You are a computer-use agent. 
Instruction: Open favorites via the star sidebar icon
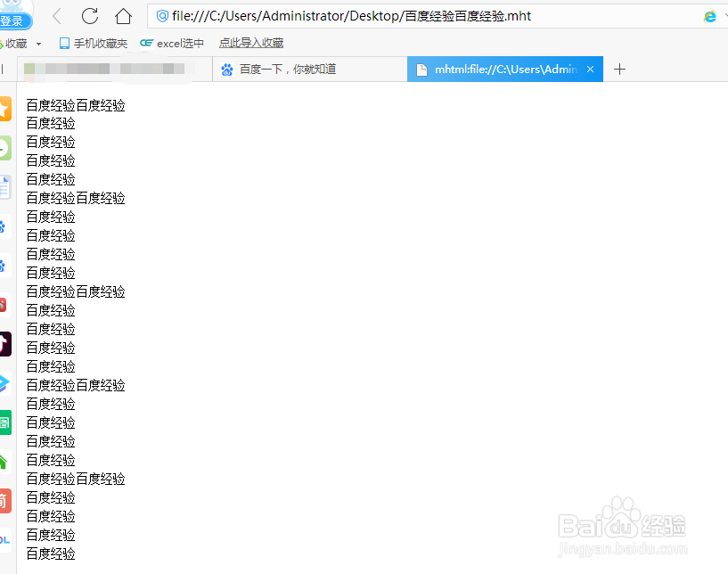[4, 109]
